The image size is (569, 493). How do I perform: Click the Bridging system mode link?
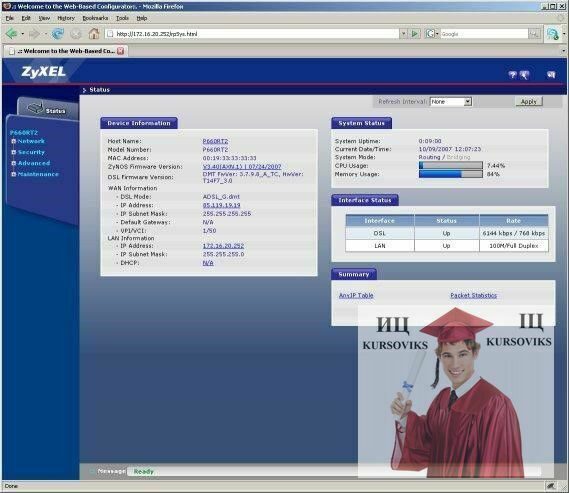(x=458, y=157)
